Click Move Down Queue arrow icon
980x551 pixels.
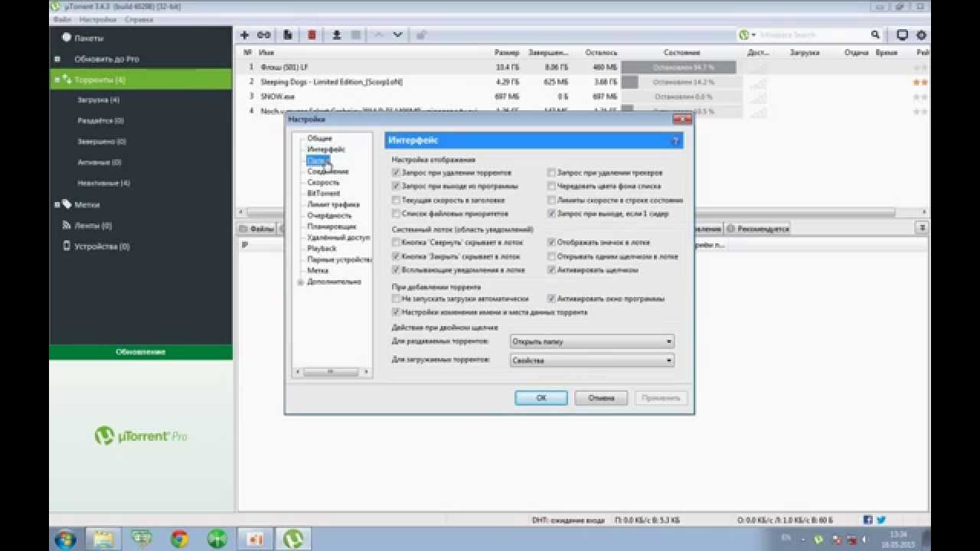398,35
